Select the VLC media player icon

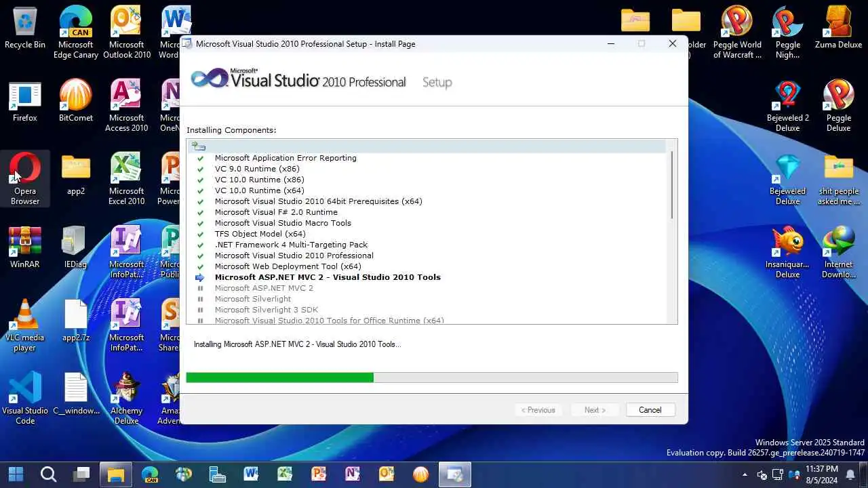click(x=25, y=325)
